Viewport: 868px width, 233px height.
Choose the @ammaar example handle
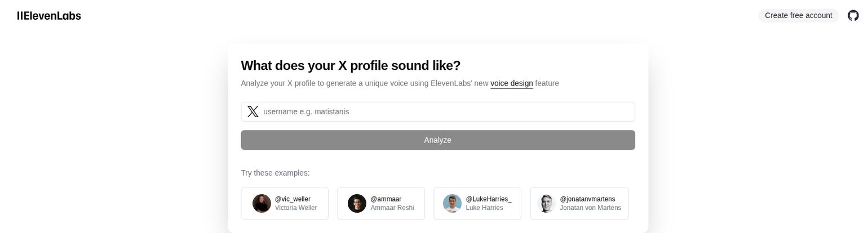pos(386,199)
